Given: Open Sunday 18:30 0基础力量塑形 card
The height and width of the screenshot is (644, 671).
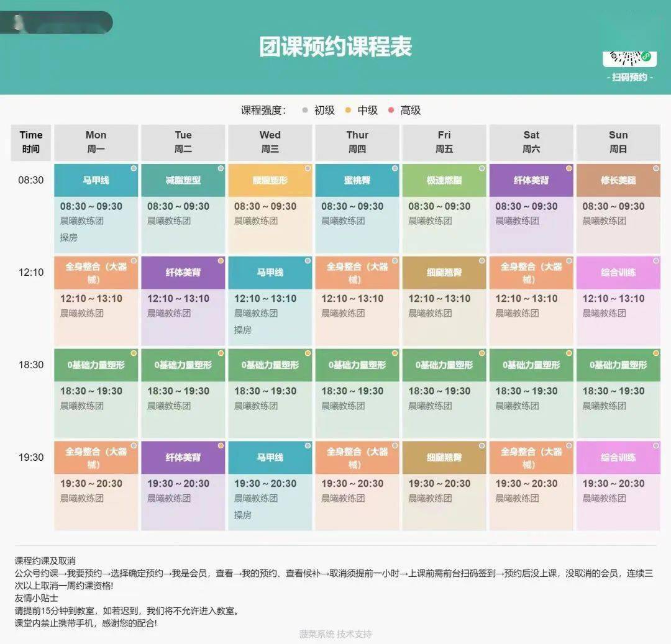Looking at the screenshot, I should coord(618,393).
